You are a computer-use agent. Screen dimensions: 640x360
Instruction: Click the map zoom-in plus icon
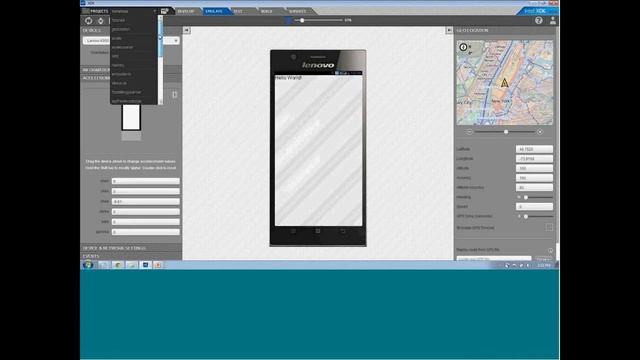[540, 132]
